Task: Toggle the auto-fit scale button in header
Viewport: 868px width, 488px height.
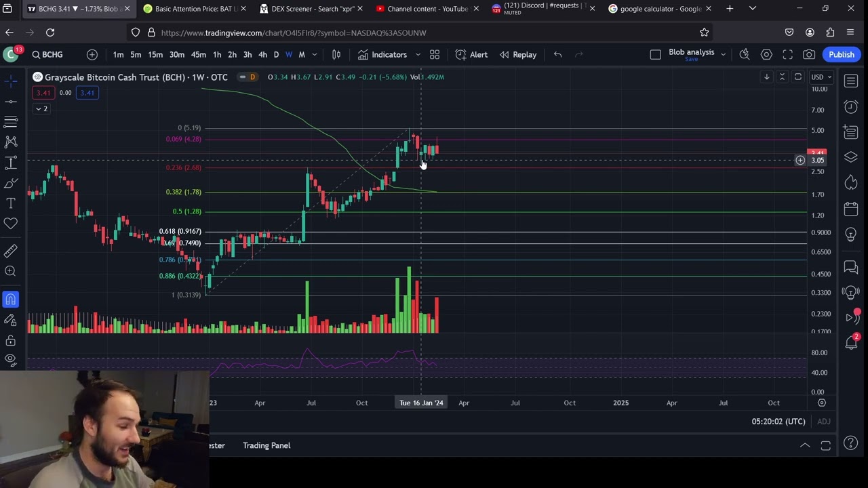Action: (798, 77)
